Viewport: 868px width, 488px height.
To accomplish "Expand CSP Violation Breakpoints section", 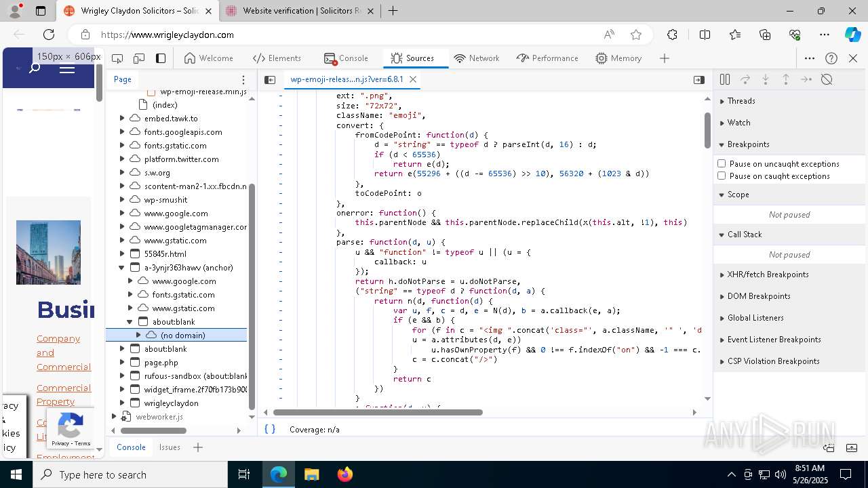I will pyautogui.click(x=790, y=361).
